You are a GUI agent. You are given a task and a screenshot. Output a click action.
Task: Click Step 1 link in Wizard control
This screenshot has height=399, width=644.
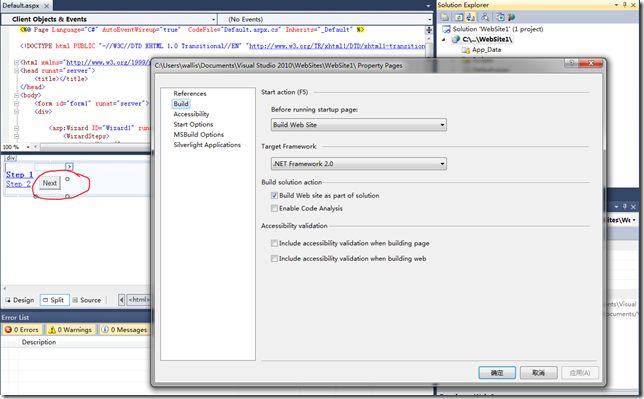point(19,175)
